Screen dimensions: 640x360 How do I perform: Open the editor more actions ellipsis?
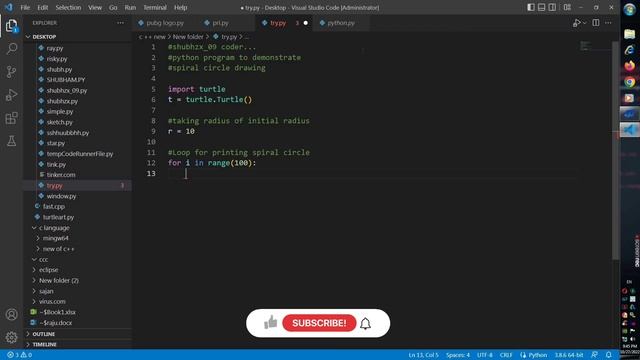[x=608, y=23]
